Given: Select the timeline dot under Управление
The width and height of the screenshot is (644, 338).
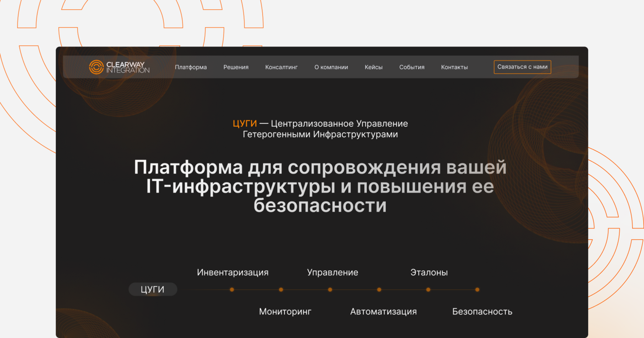Looking at the screenshot, I should pos(330,290).
